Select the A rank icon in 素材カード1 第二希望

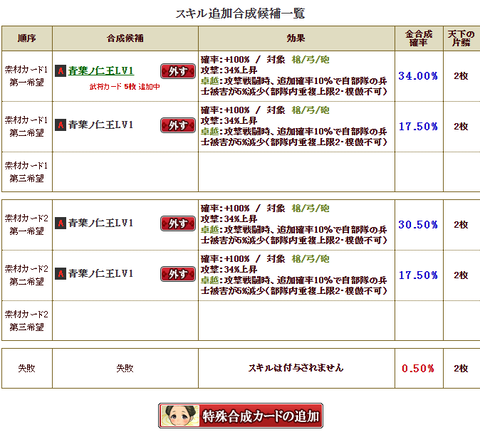tap(60, 125)
